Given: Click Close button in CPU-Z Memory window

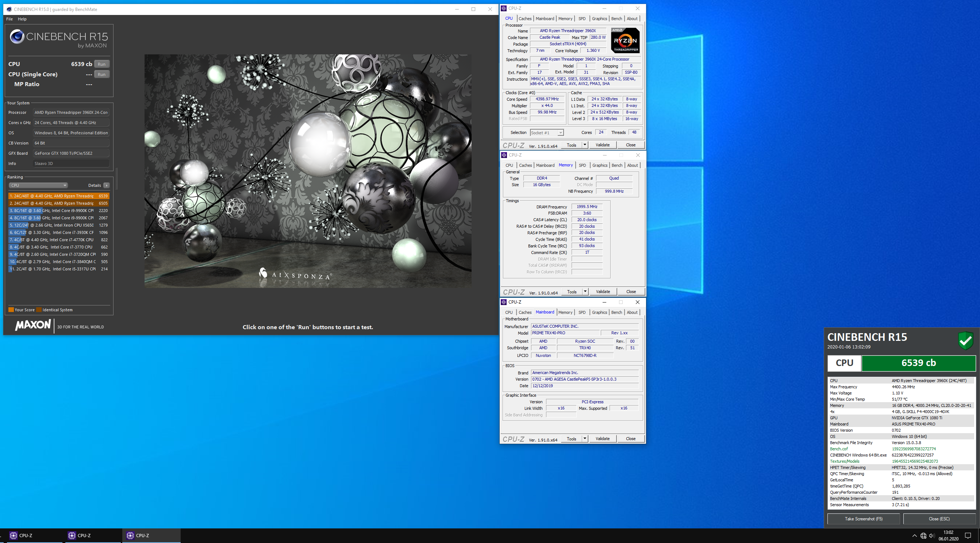Looking at the screenshot, I should pos(631,292).
